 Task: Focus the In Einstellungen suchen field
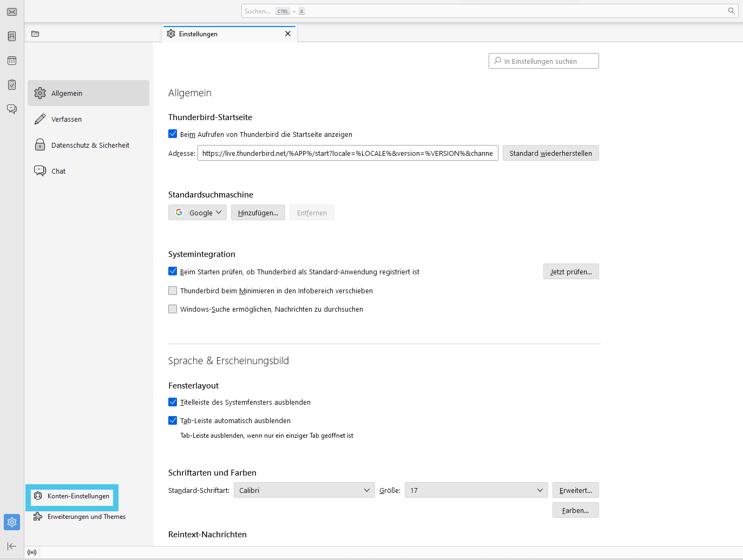click(x=544, y=61)
